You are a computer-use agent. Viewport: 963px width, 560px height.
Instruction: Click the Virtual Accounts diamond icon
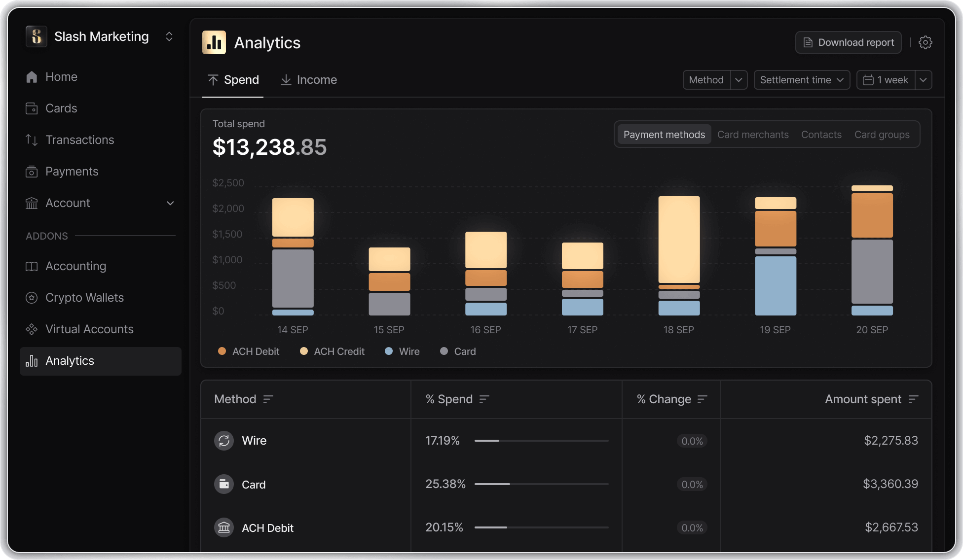click(x=32, y=329)
